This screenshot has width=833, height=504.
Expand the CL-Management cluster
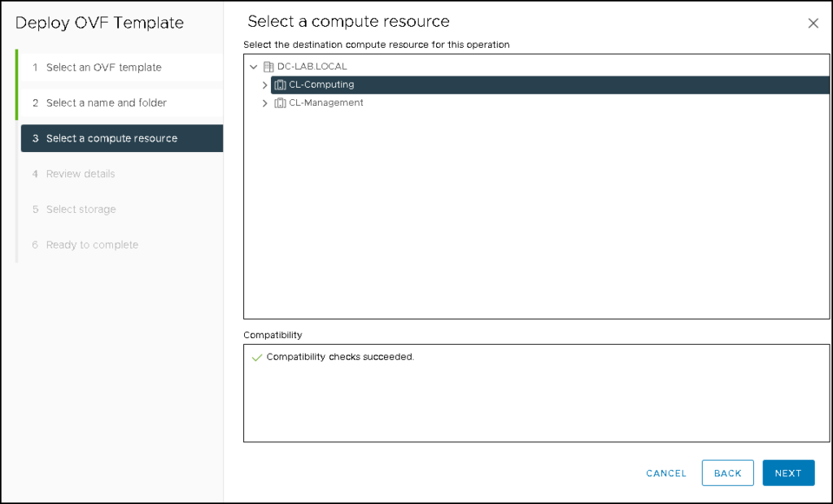point(265,102)
